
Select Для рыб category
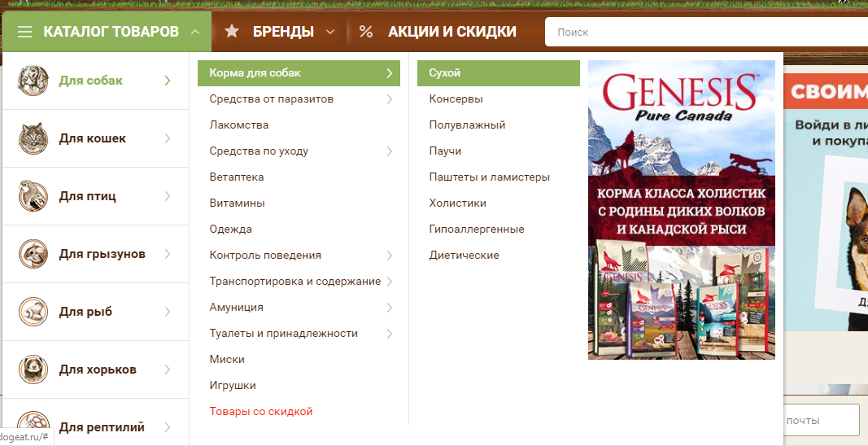coord(95,312)
